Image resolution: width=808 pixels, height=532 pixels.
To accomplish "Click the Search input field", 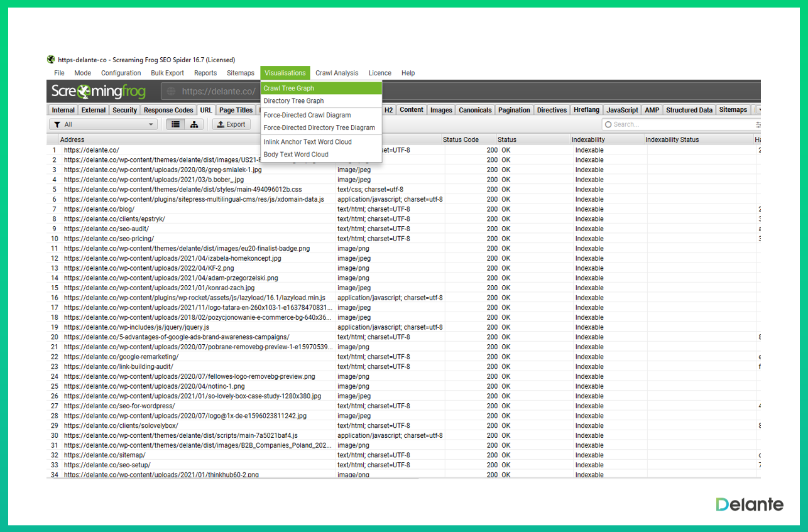I will click(681, 124).
